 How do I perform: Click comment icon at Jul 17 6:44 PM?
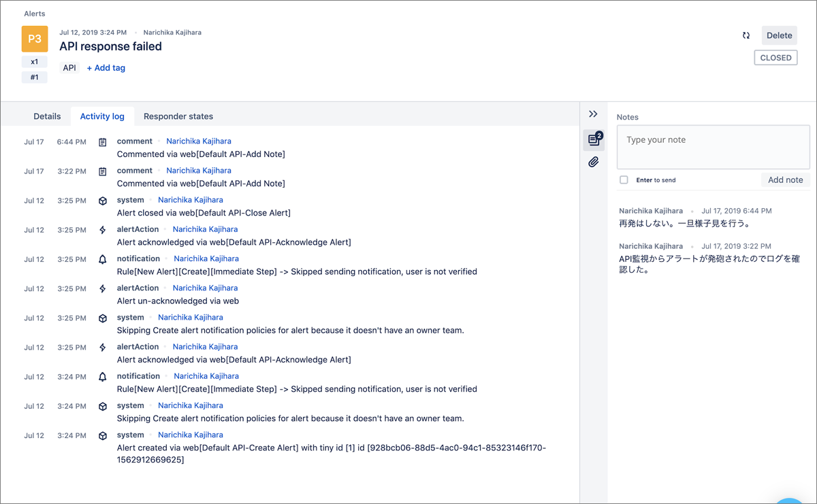[x=103, y=142]
